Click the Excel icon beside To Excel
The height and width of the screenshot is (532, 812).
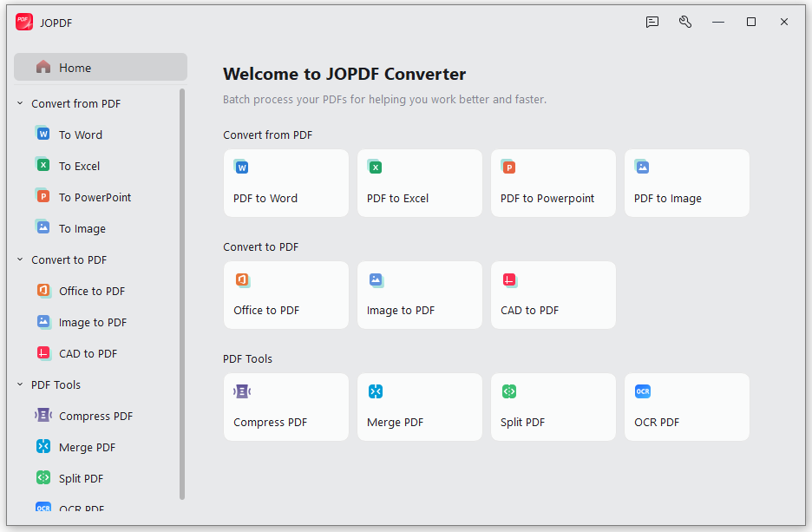pyautogui.click(x=43, y=165)
